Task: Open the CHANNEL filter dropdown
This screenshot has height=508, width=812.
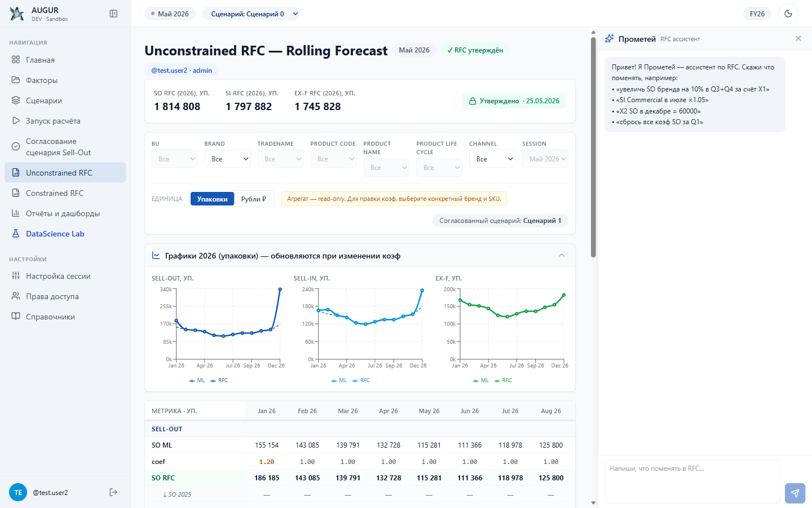Action: [x=492, y=159]
